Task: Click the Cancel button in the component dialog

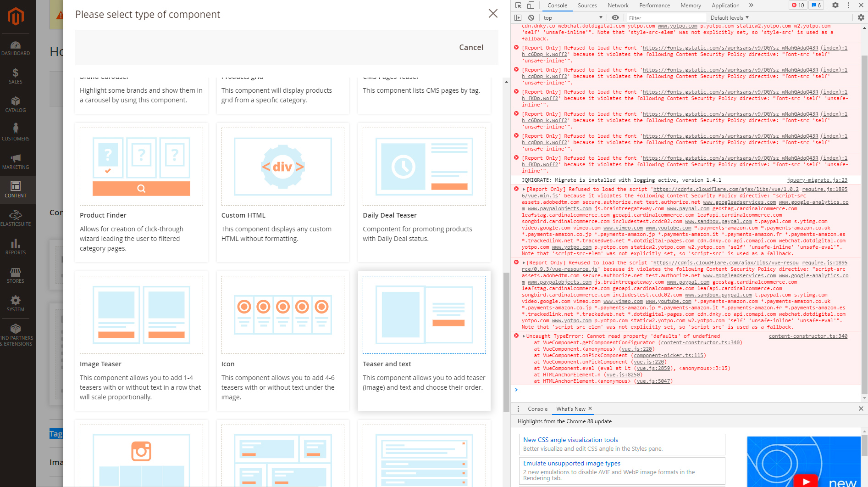Action: coord(471,47)
